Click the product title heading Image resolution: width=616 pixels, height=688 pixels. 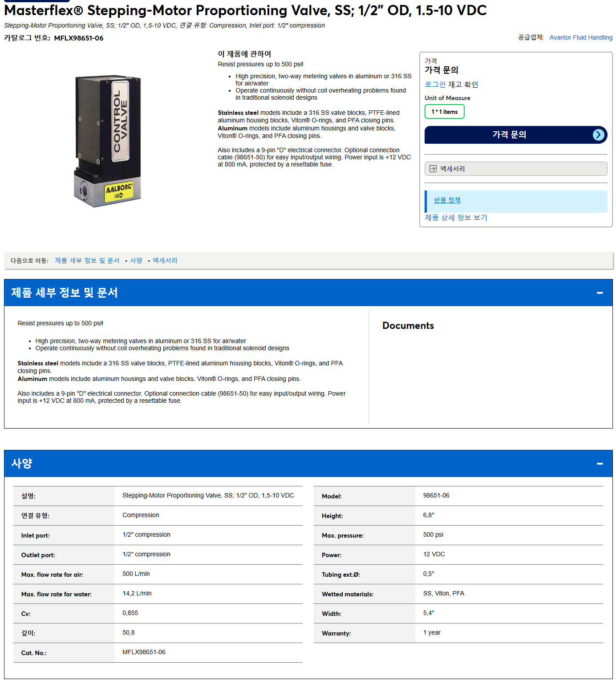point(245,10)
